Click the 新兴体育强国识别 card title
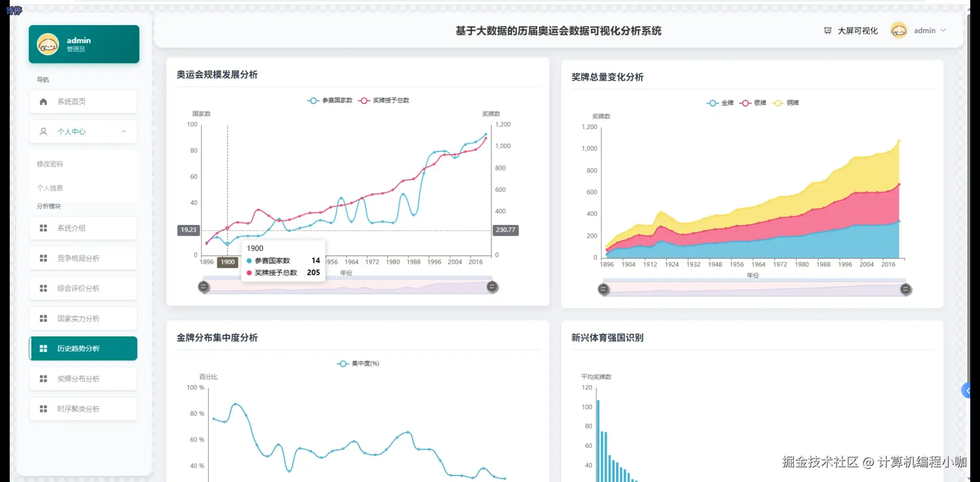The height and width of the screenshot is (482, 980). pos(607,338)
